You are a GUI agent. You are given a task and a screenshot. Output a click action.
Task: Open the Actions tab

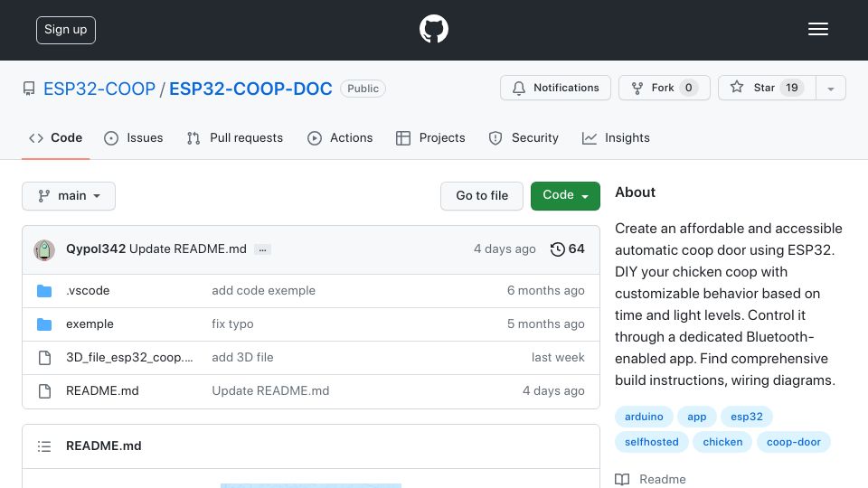click(x=340, y=137)
